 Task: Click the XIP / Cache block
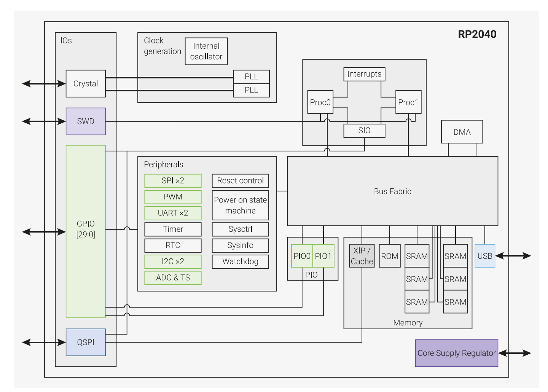point(362,256)
